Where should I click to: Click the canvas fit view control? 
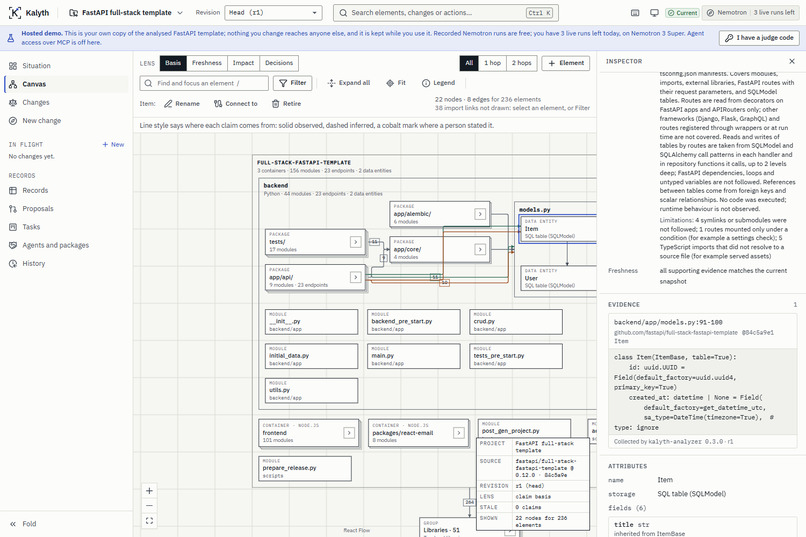pyautogui.click(x=149, y=521)
